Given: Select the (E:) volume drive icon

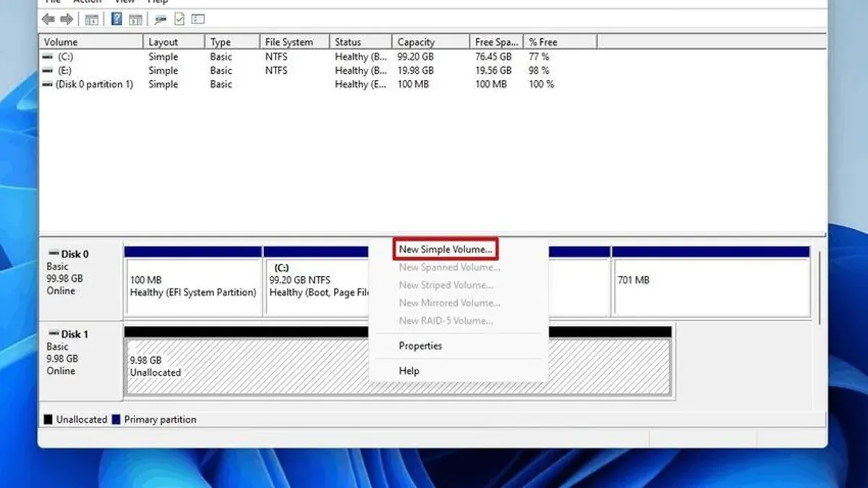Looking at the screenshot, I should 48,70.
